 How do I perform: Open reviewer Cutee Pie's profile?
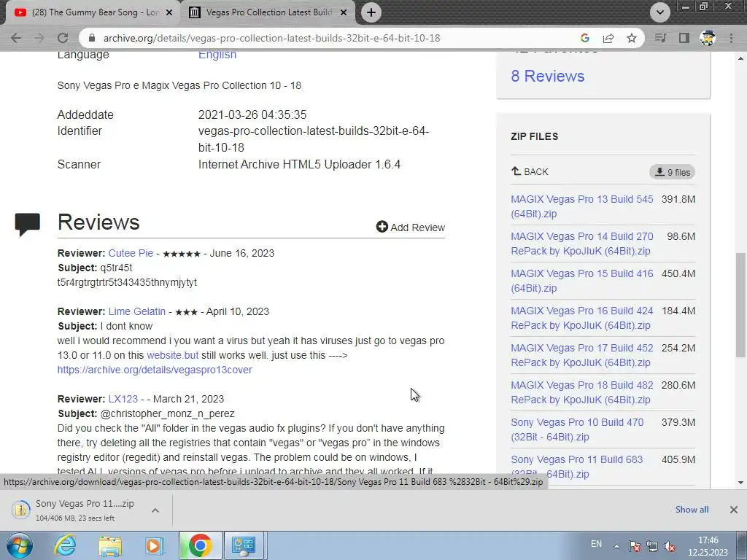[x=131, y=253]
